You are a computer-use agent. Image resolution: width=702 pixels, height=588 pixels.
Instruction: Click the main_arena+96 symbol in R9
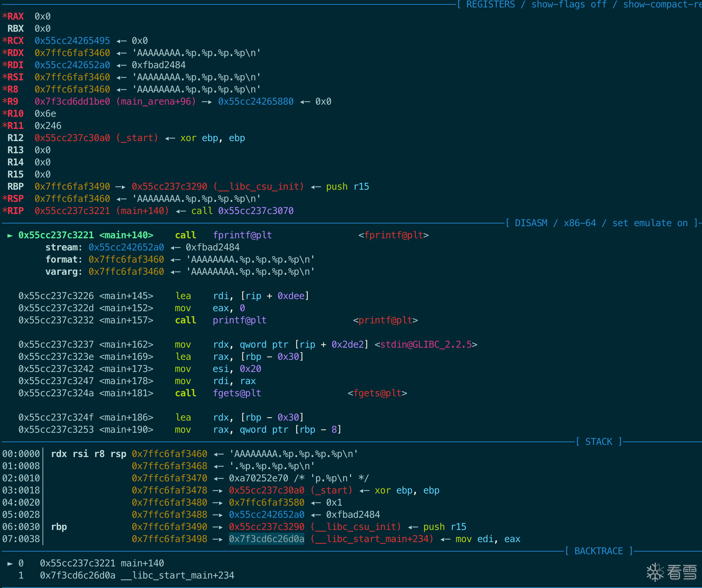coord(156,102)
